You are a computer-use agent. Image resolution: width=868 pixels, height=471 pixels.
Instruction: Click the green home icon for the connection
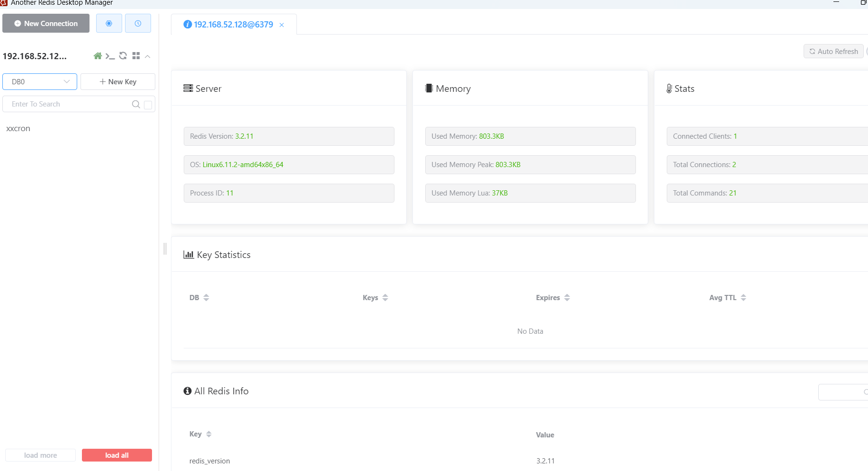(98, 56)
